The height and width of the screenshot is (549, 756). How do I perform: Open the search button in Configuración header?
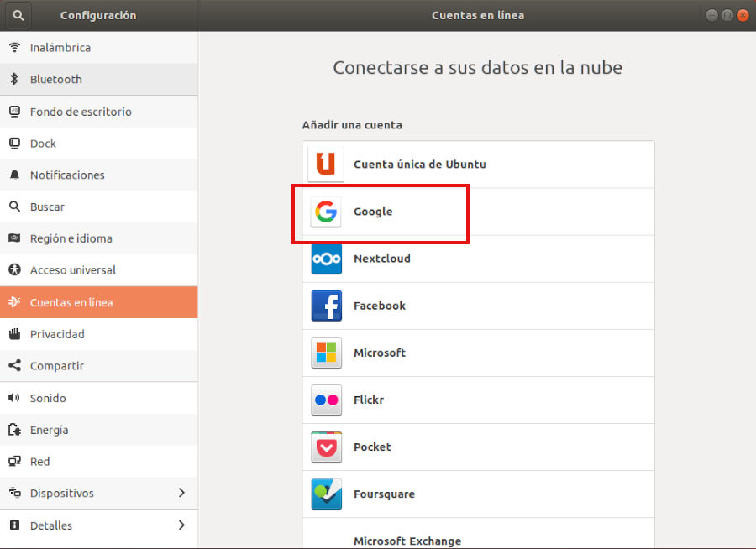tap(18, 15)
